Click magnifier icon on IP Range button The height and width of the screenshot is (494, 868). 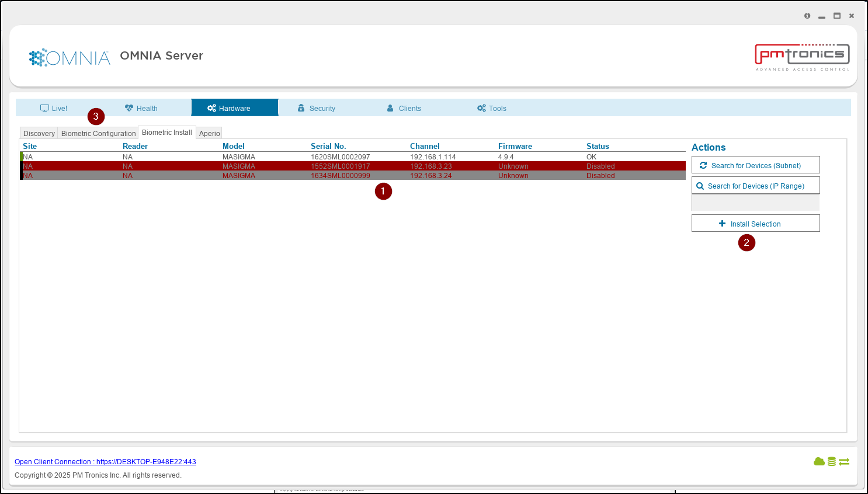point(700,186)
